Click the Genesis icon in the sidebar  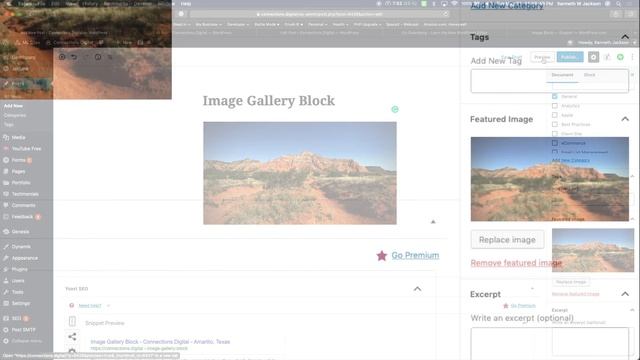(x=6, y=232)
